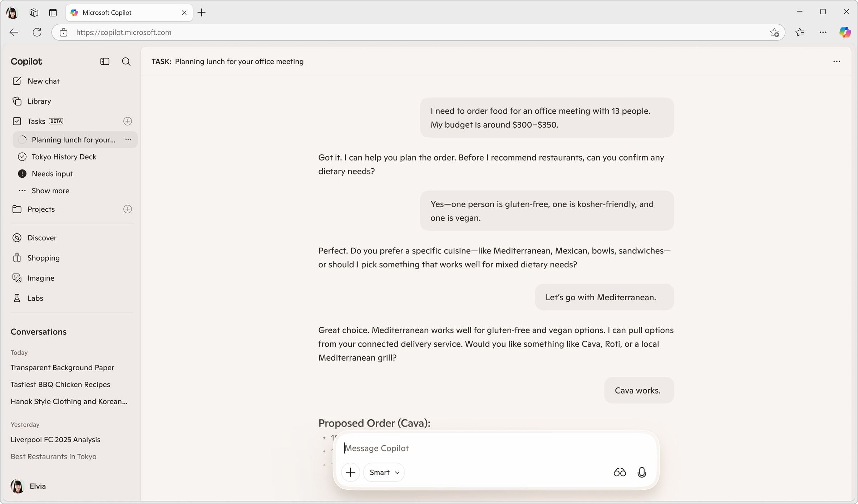Open a new browser tab
The width and height of the screenshot is (858, 504).
pyautogui.click(x=202, y=13)
